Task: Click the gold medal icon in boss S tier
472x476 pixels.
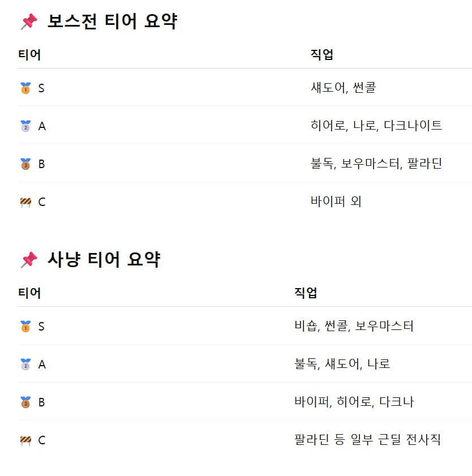Action: coord(25,88)
